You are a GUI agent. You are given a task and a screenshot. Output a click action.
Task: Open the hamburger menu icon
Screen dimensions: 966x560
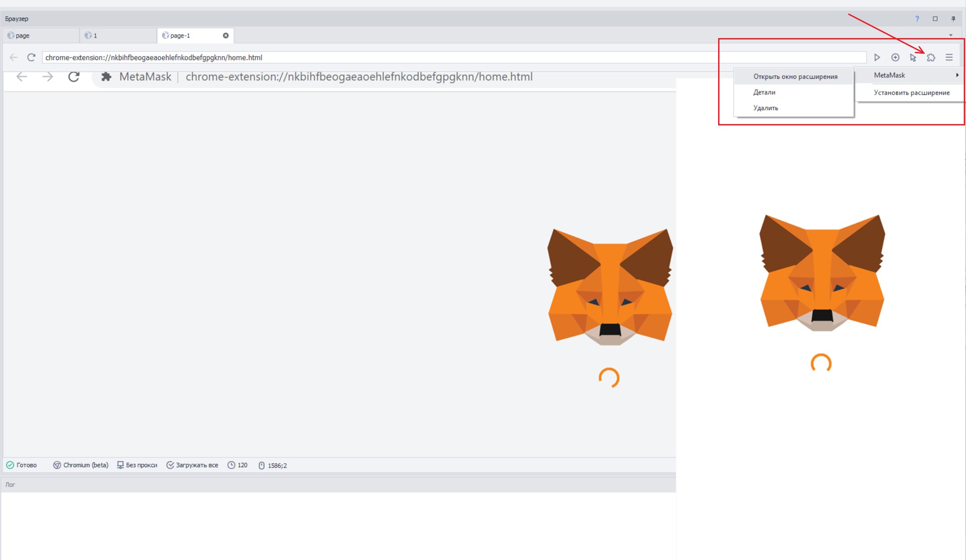pos(949,57)
